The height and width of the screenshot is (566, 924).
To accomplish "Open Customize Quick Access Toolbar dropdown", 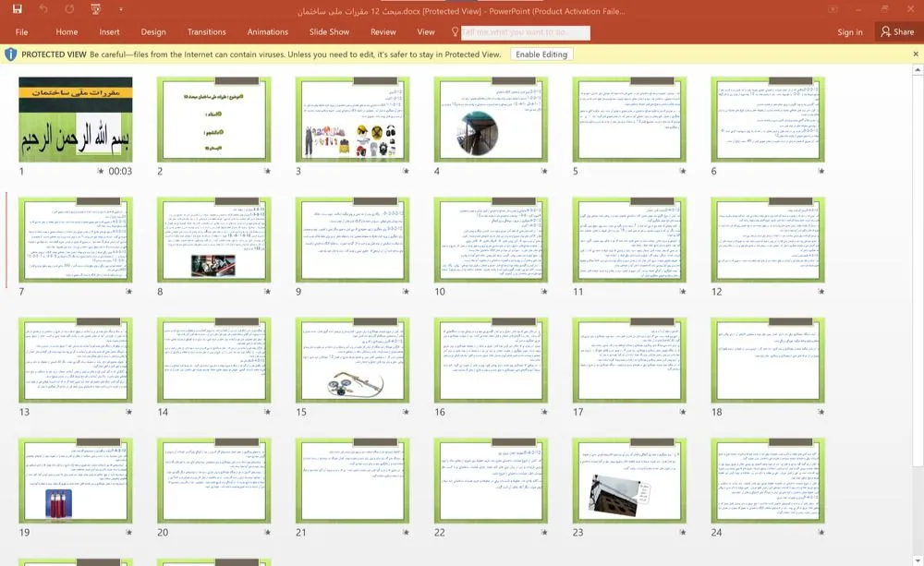I will point(120,11).
